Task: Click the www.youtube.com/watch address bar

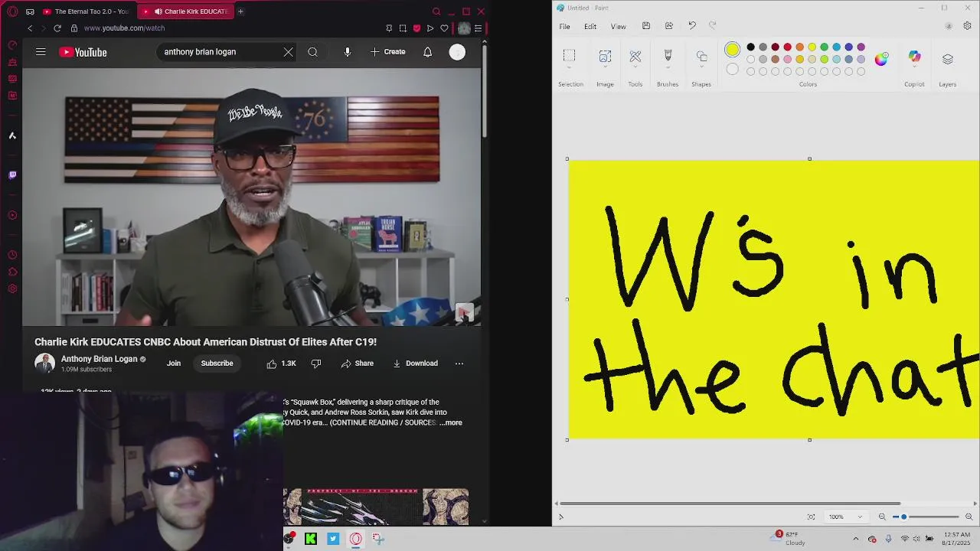Action: click(124, 28)
